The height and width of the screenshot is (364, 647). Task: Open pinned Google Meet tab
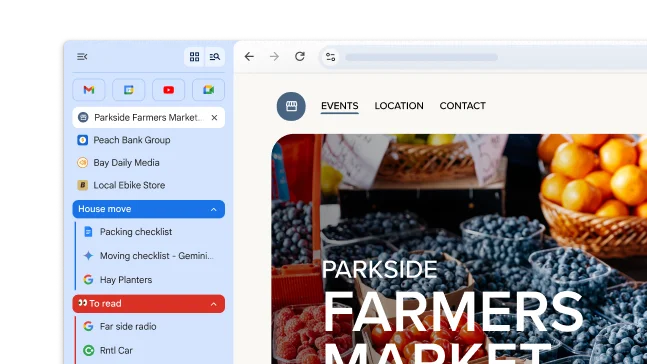(x=208, y=90)
